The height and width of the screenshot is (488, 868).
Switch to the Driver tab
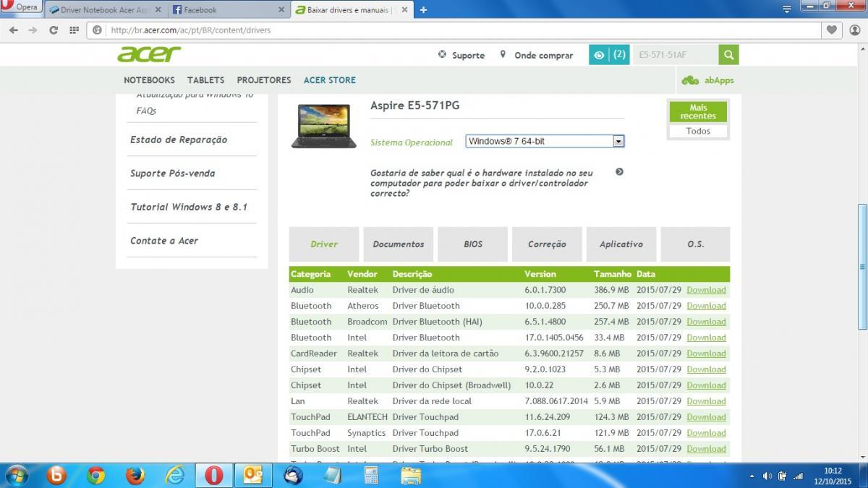click(324, 244)
